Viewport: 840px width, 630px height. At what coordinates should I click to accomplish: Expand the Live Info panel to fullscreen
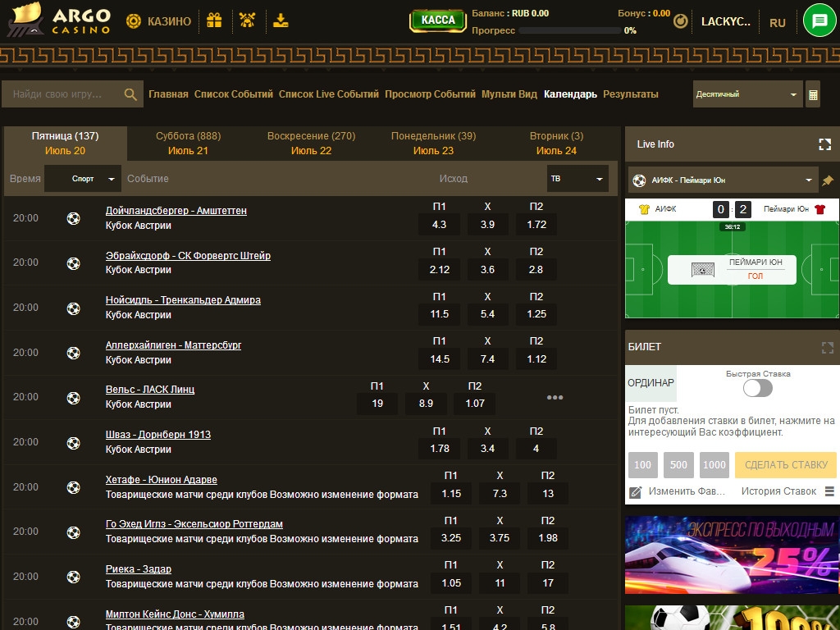(x=825, y=144)
